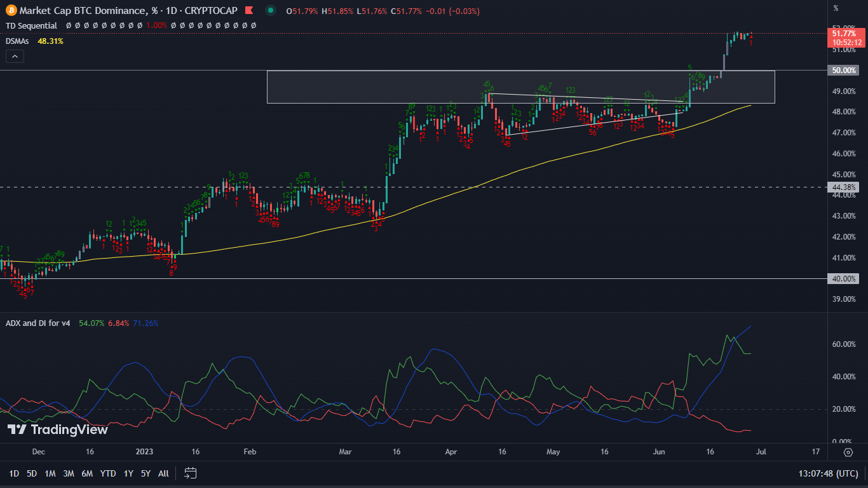Click the Feb label on the time axis
This screenshot has width=868, height=488.
(250, 452)
